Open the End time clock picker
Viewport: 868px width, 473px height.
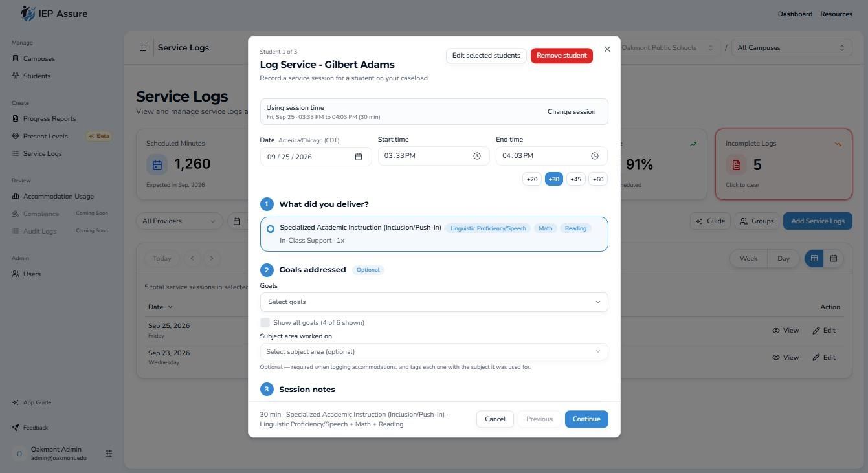(595, 156)
